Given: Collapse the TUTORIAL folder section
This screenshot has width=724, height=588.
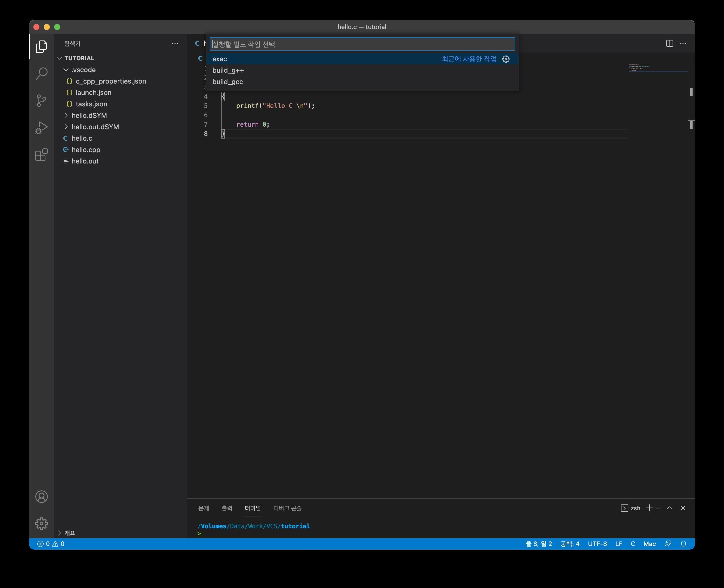Looking at the screenshot, I should [59, 58].
